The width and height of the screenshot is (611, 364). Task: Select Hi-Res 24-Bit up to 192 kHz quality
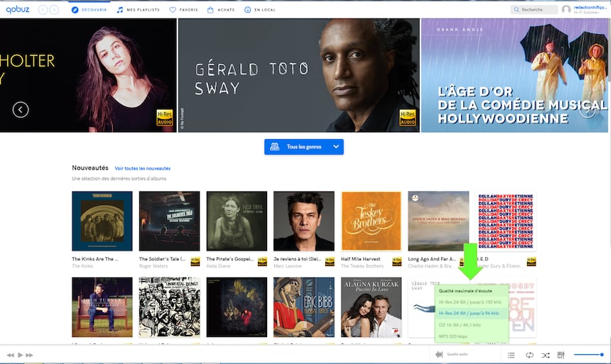471,302
